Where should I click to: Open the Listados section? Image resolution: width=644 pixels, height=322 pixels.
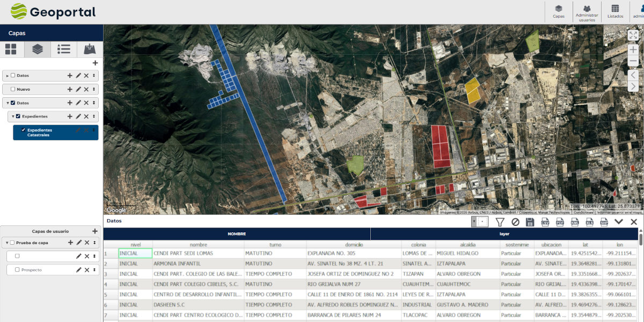point(614,12)
